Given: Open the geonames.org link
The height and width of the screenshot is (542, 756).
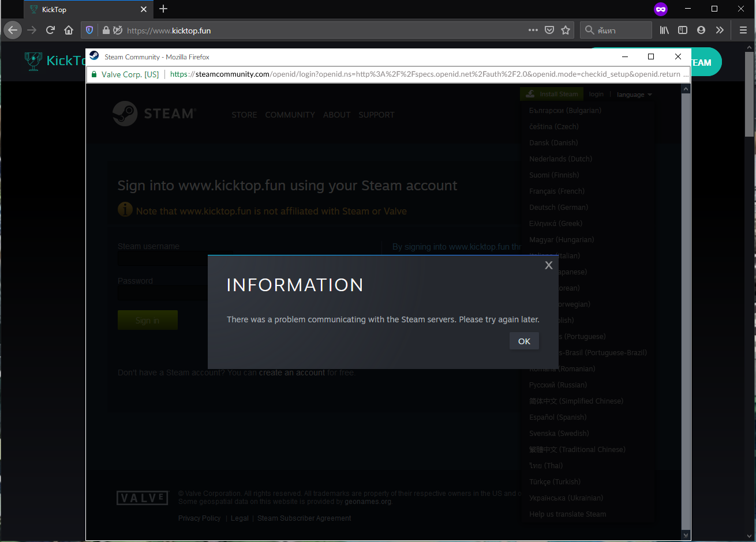Looking at the screenshot, I should coord(368,502).
